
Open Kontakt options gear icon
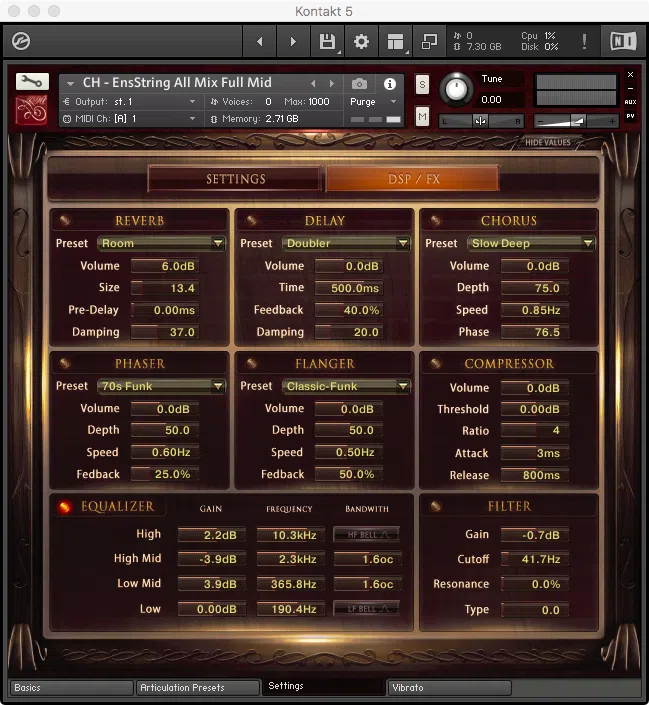tap(361, 42)
